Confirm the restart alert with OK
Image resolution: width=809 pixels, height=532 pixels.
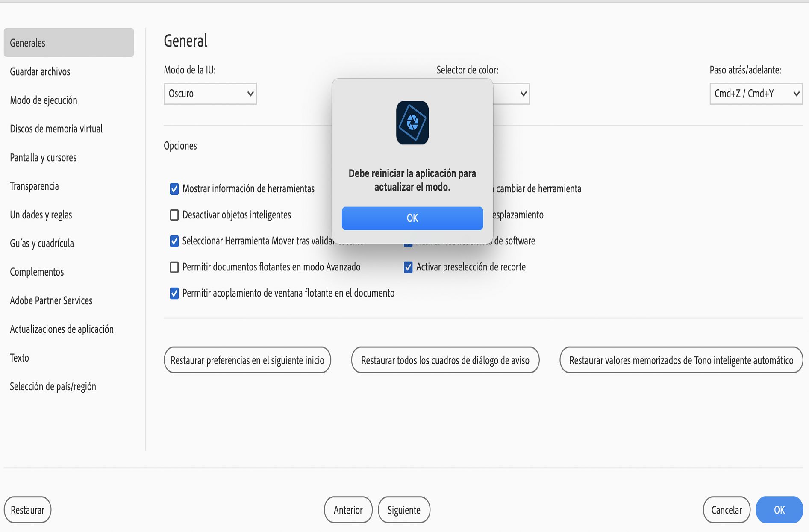point(412,218)
